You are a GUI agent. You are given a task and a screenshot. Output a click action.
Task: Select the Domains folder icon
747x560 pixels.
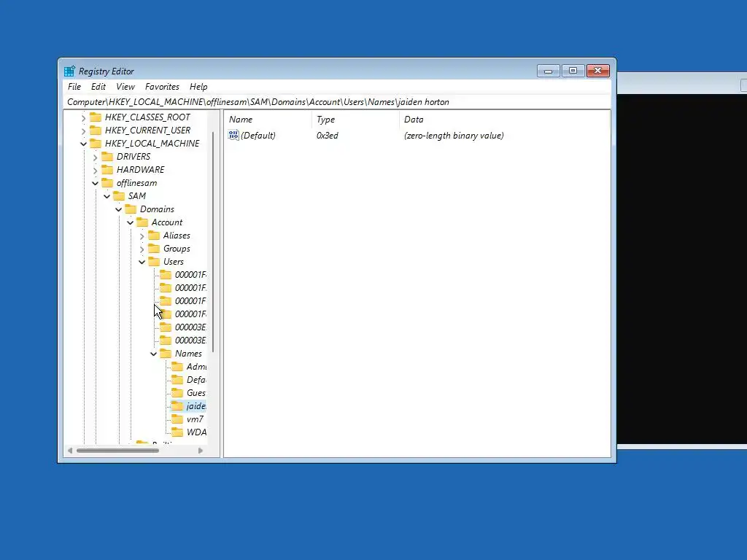pyautogui.click(x=131, y=209)
